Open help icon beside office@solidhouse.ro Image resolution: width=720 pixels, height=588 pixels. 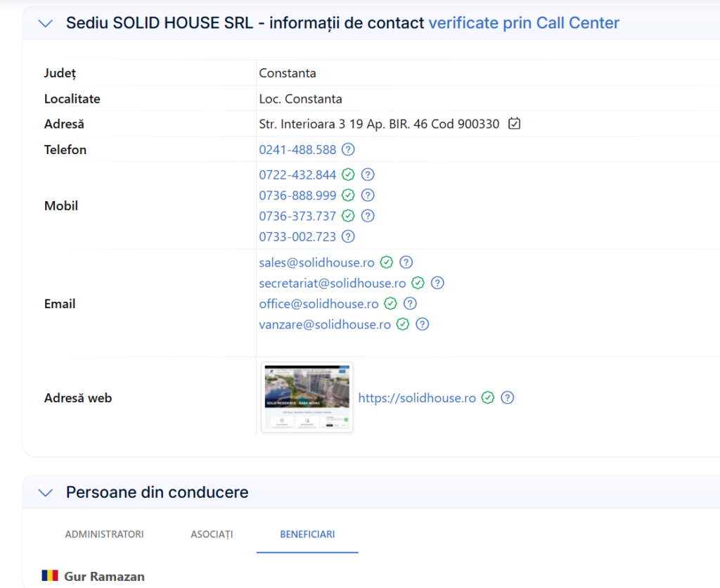pyautogui.click(x=410, y=304)
